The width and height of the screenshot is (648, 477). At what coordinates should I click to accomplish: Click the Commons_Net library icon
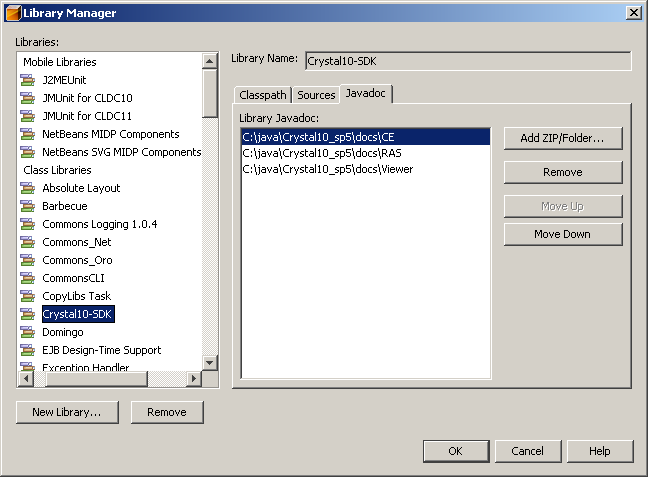[x=28, y=242]
